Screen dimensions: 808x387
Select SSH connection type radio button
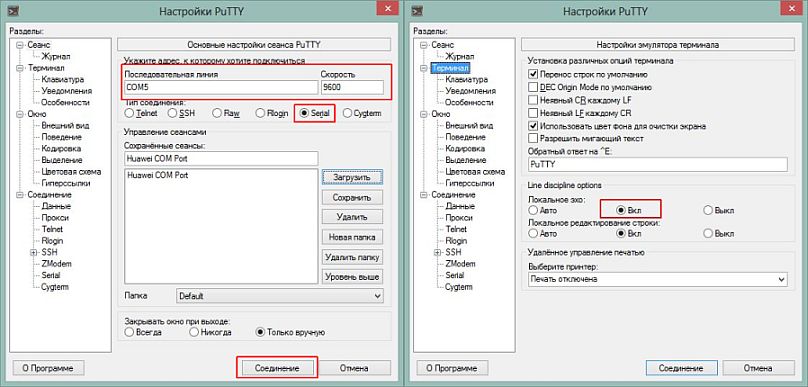pos(172,113)
